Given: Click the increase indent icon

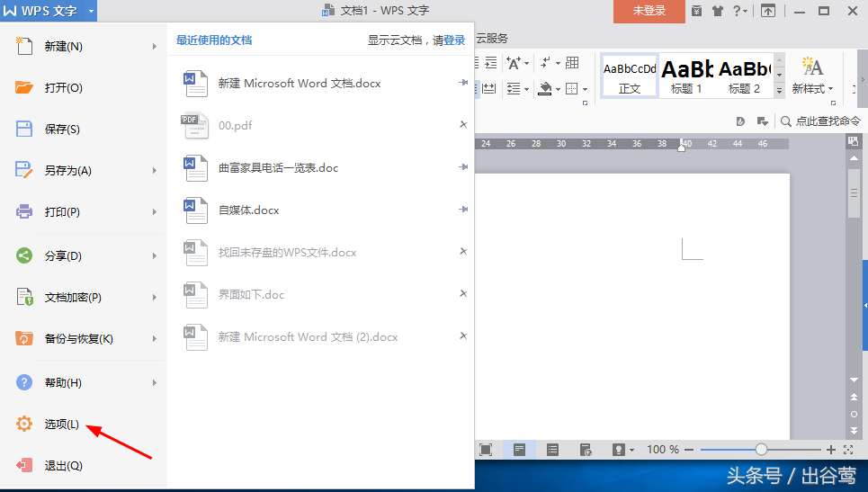Looking at the screenshot, I should [x=490, y=63].
